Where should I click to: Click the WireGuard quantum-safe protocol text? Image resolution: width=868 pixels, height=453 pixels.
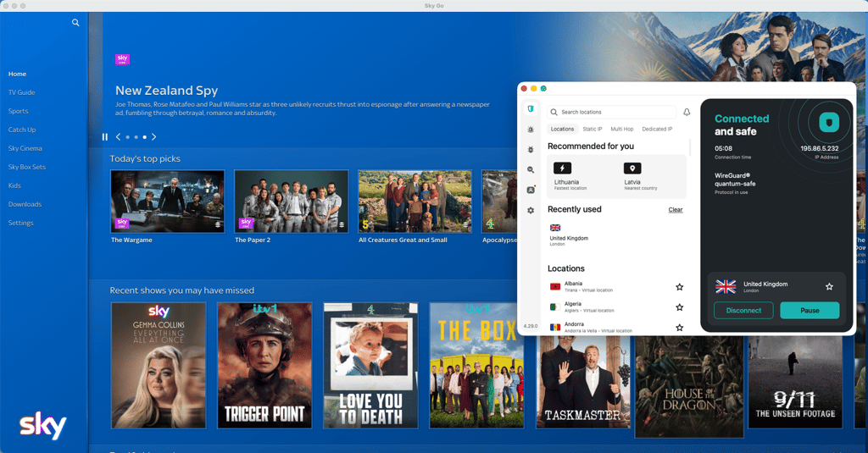click(735, 180)
